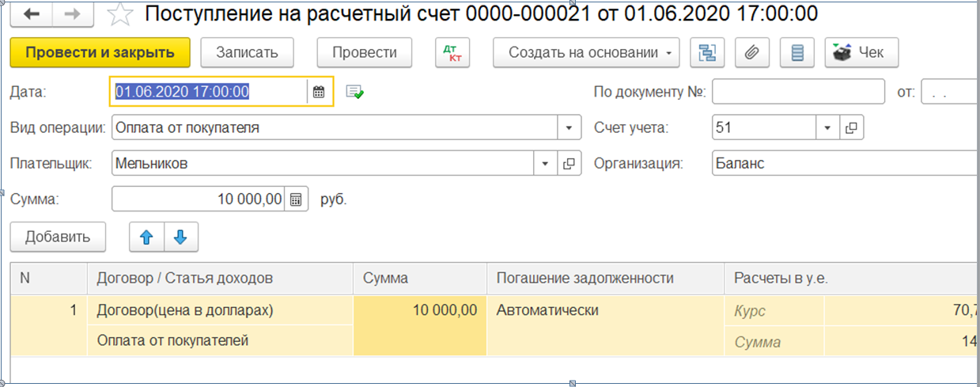This screenshot has width=980, height=387.
Task: Add document to favorites with star icon
Action: click(119, 13)
